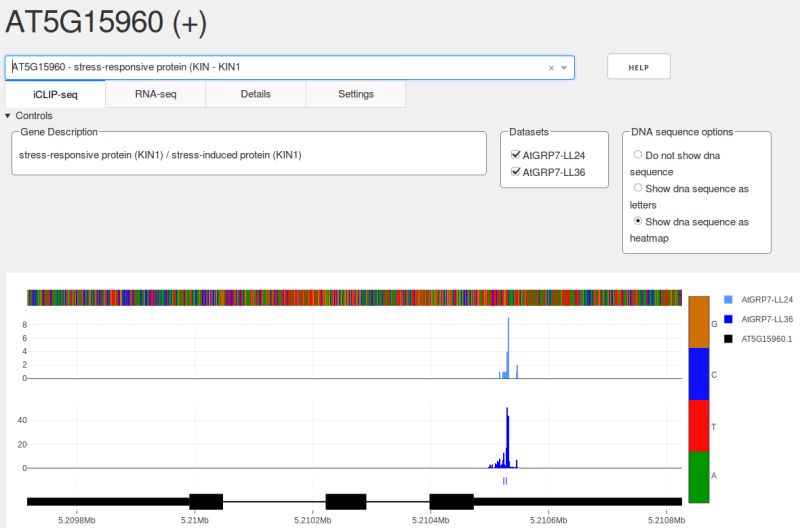Toggle AT5G15960.1 legend label in plot
This screenshot has height=528, width=800.
click(x=766, y=339)
